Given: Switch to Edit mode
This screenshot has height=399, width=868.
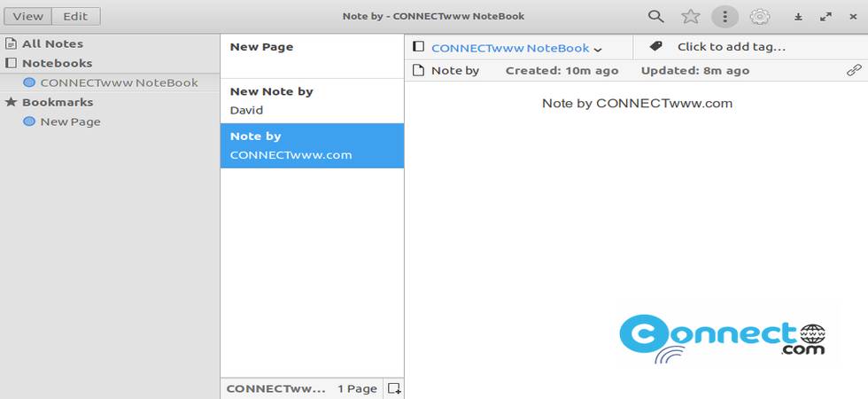Looking at the screenshot, I should click(x=75, y=16).
